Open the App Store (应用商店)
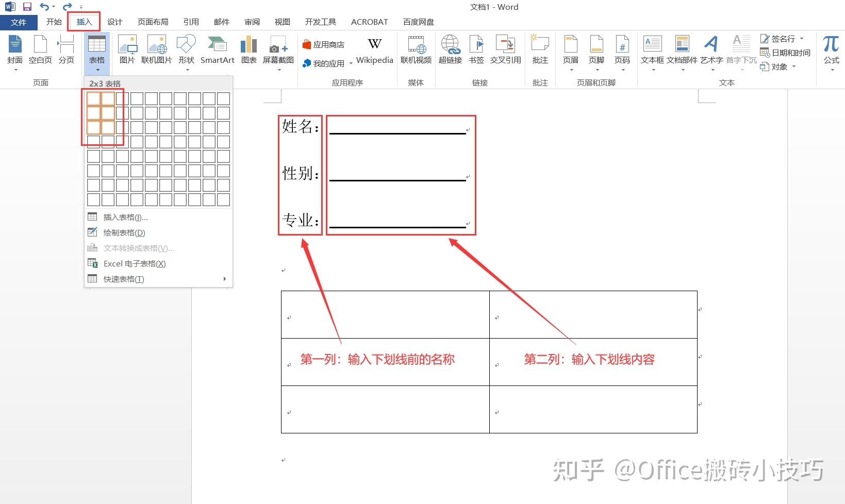 coord(324,45)
